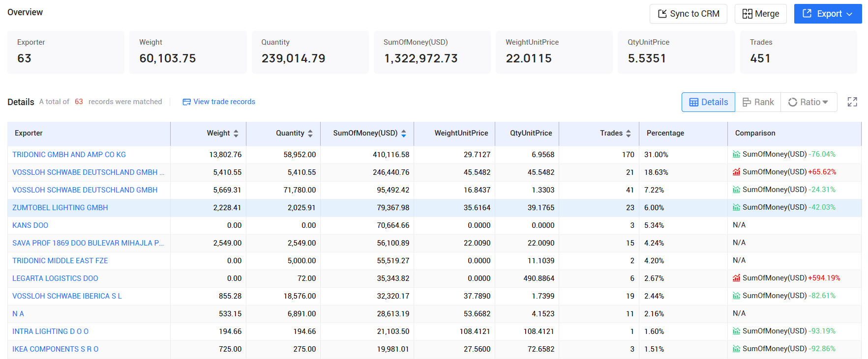Screen dimensions: 868x359
Task: Open TRIDONIC GMBH AND AMP CO KG exporter
Action: (x=69, y=155)
